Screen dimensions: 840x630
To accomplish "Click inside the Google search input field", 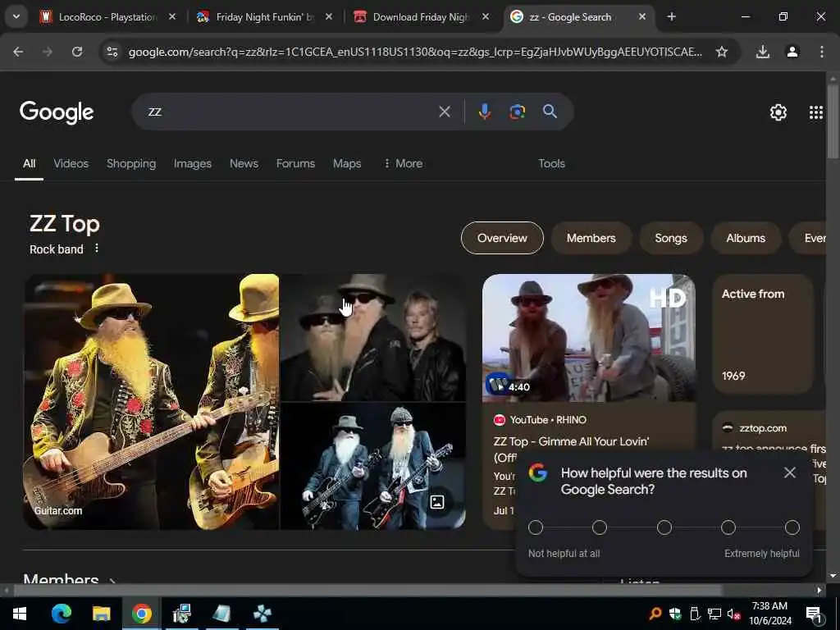I will [290, 112].
